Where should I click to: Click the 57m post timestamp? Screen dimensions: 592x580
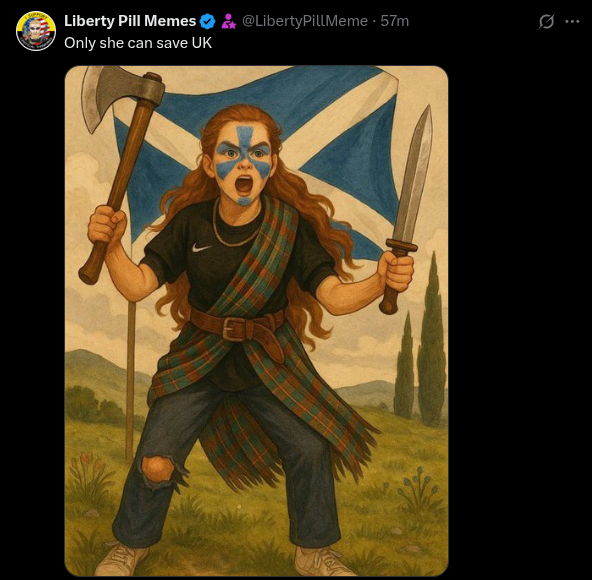(395, 21)
